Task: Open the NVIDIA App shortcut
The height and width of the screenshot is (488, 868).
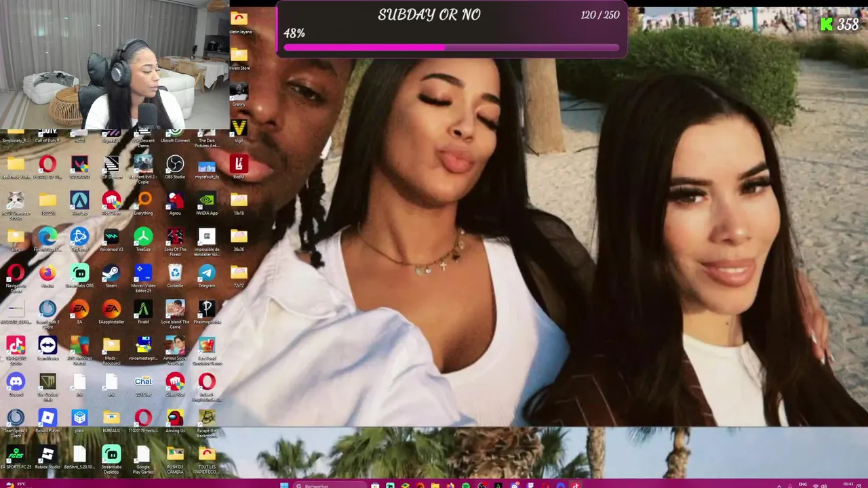Action: 207,203
